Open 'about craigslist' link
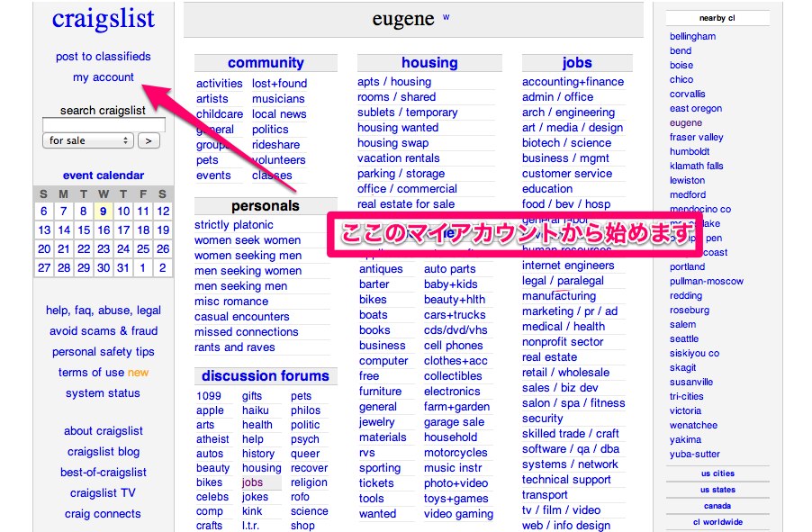The height and width of the screenshot is (532, 812). (x=103, y=431)
